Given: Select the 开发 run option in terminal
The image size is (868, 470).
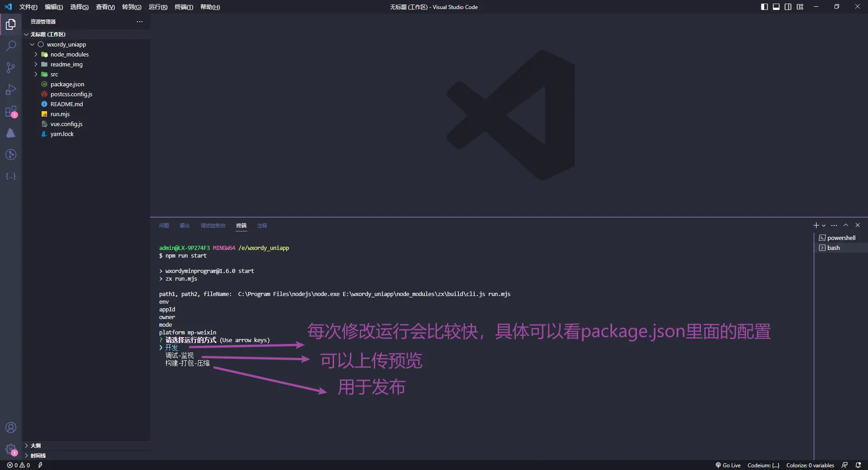Looking at the screenshot, I should pyautogui.click(x=171, y=348).
